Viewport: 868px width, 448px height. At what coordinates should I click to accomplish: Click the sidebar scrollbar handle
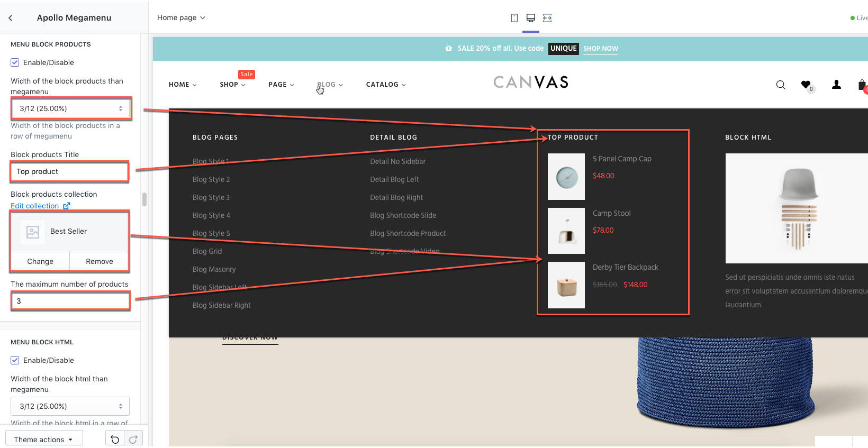[144, 199]
